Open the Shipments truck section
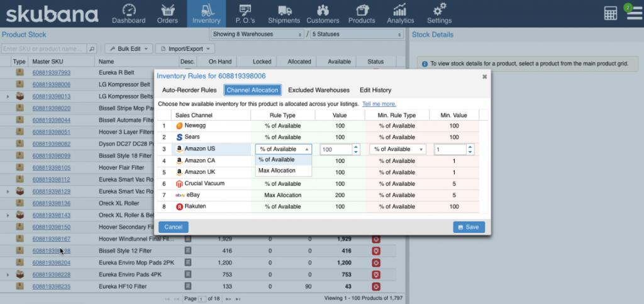 tap(284, 14)
